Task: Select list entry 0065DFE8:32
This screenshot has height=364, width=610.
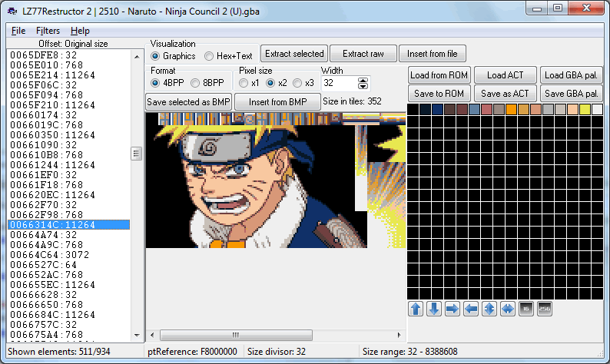Action: pos(68,55)
